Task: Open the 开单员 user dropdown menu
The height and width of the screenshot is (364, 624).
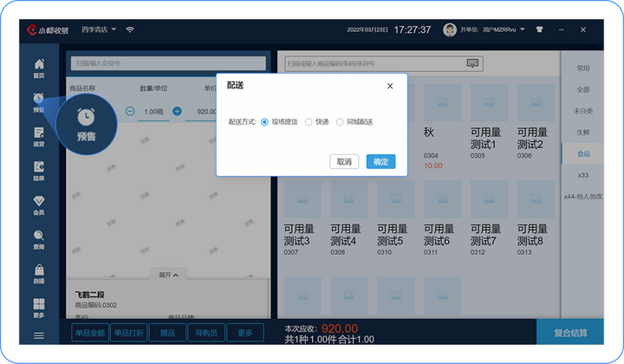Action: pyautogui.click(x=492, y=29)
